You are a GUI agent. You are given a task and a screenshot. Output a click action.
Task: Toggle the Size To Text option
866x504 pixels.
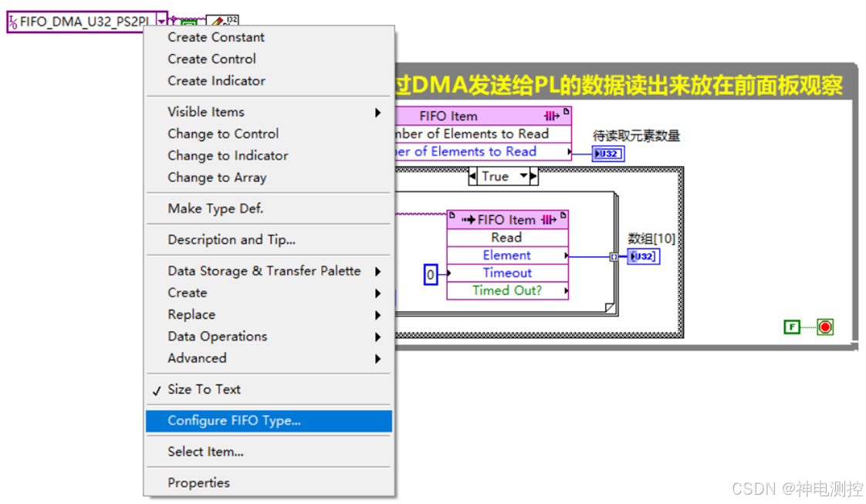tap(269, 389)
